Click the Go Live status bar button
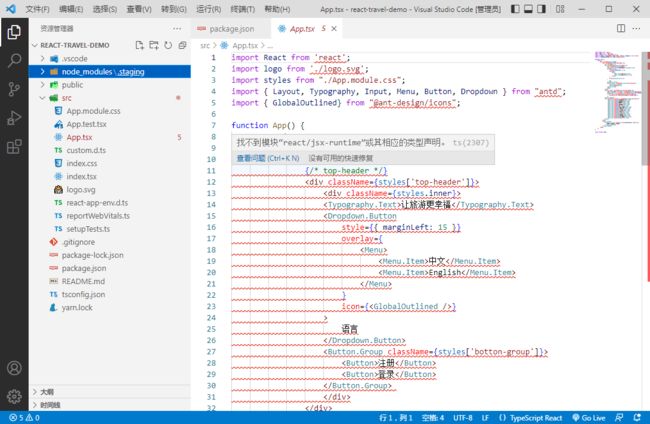 [589, 418]
